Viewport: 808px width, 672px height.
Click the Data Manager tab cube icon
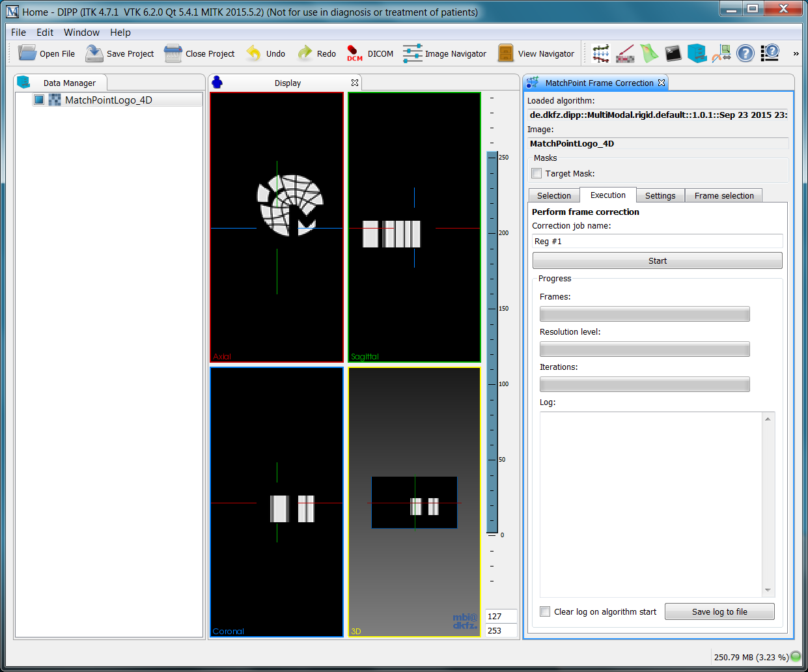click(23, 82)
